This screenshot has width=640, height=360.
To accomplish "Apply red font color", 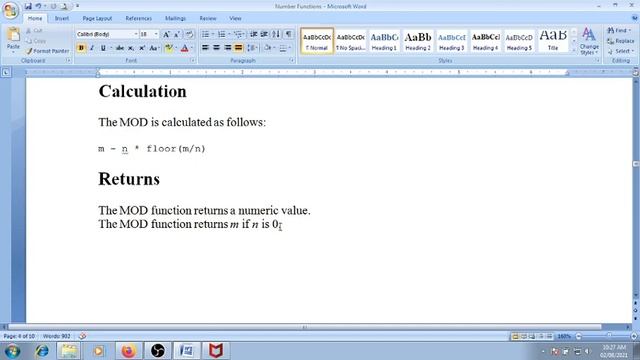I will 184,48.
